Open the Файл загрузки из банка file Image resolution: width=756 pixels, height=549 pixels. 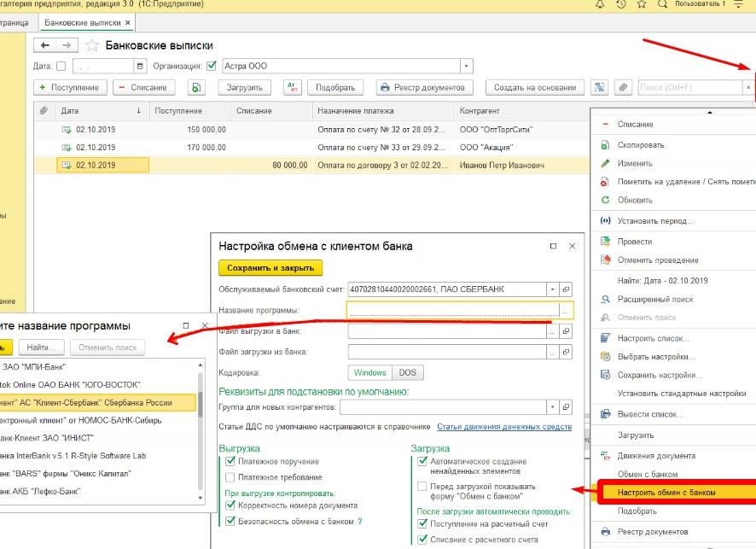point(566,352)
